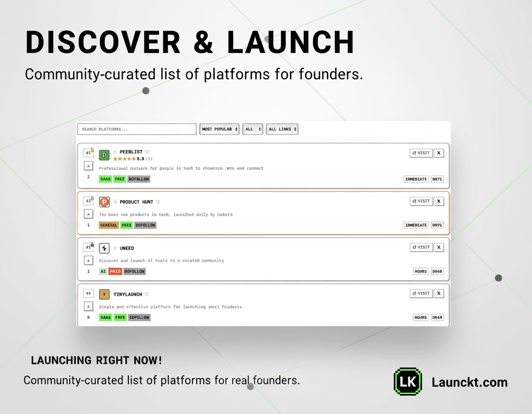Click the green heart beside Peerlist name
Screen dimensions: 532x414
(147, 152)
